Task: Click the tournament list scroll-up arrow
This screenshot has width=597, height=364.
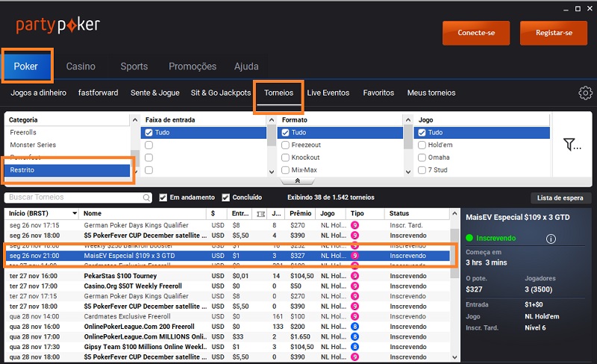Action: [x=454, y=213]
